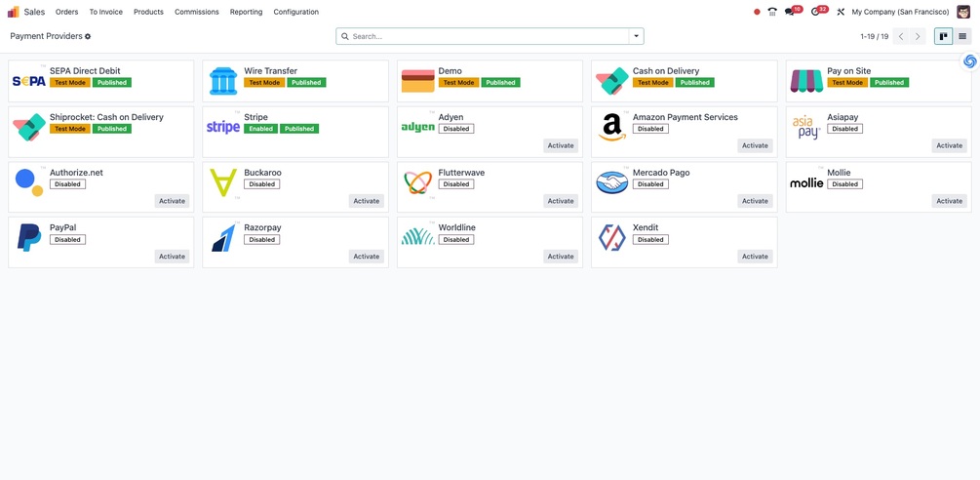Click the Wire Transfer bank icon

pos(223,81)
